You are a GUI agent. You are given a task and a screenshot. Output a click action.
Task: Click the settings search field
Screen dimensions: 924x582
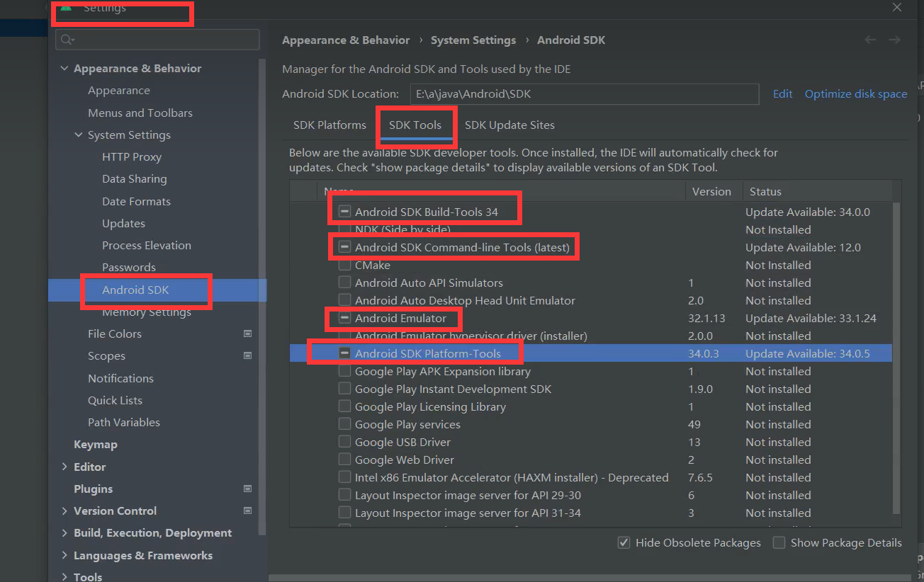click(157, 40)
